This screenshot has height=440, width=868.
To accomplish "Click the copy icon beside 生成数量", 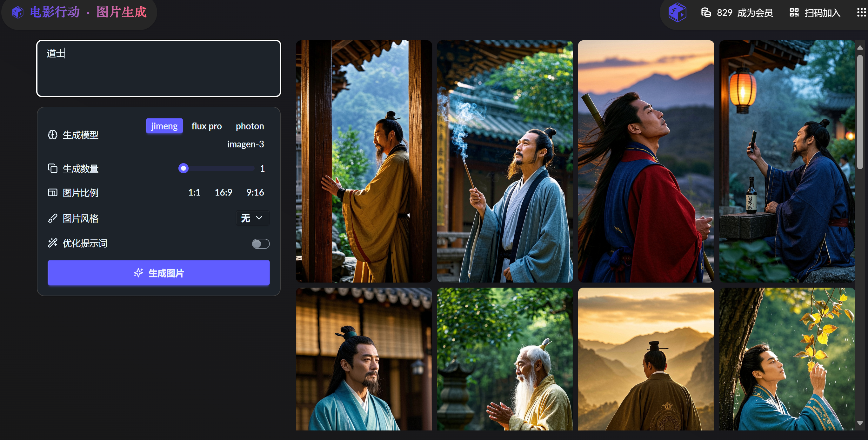I will pos(53,168).
